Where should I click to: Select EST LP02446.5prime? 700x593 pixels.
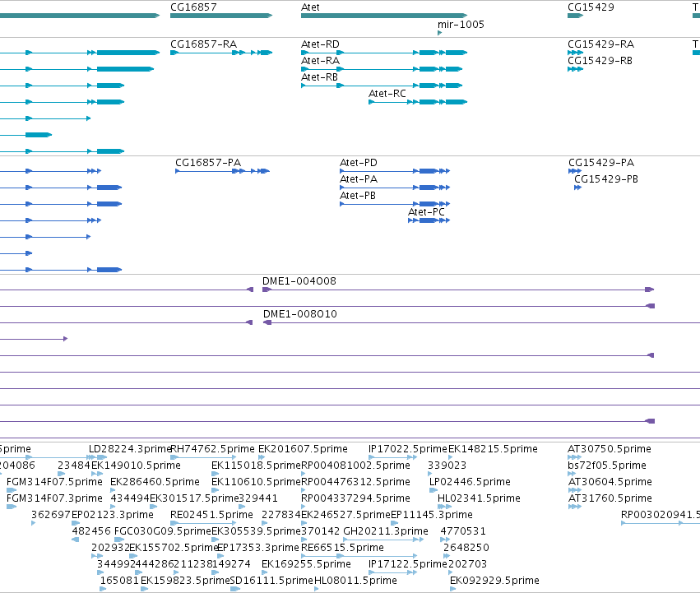click(470, 482)
